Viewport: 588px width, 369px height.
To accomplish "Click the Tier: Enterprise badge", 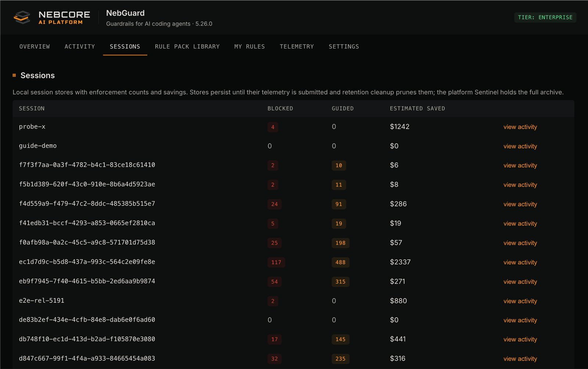I will [x=545, y=17].
